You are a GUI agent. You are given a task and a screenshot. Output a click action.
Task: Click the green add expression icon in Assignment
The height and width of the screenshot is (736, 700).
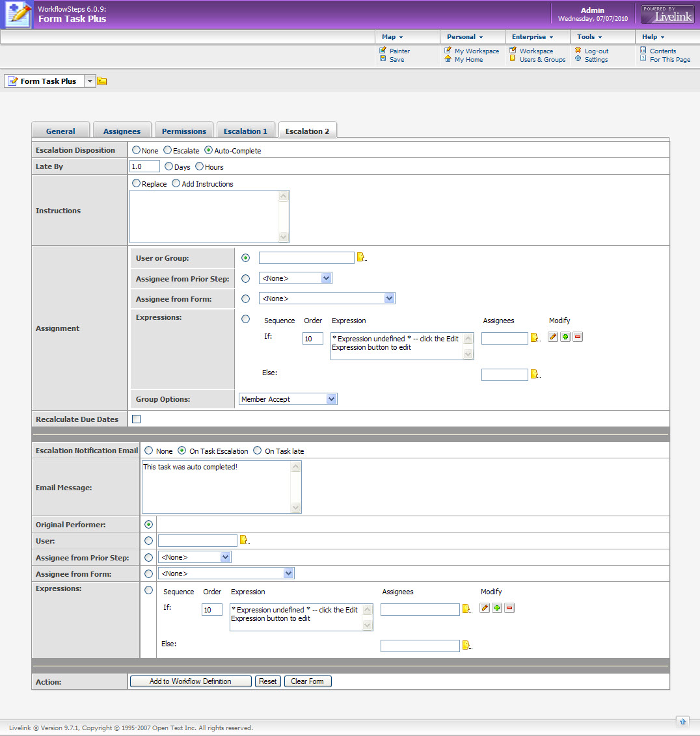565,337
